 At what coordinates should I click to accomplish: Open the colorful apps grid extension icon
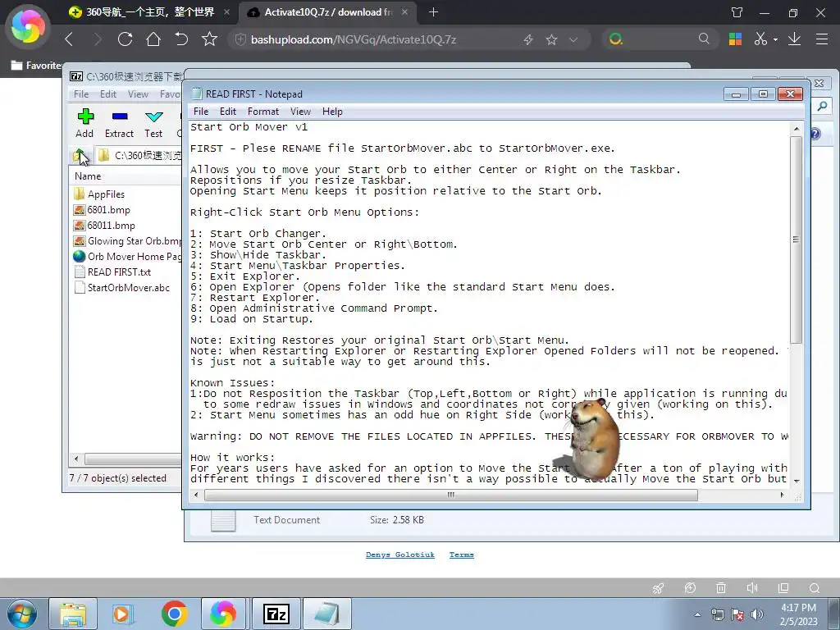coord(735,39)
